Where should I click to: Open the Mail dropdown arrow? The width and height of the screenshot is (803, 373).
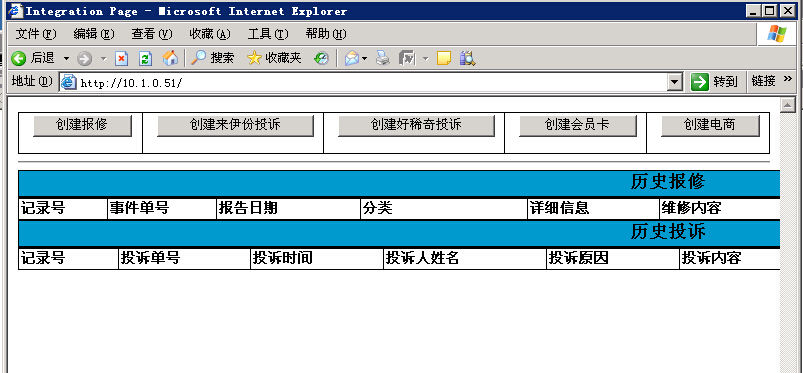[365, 59]
